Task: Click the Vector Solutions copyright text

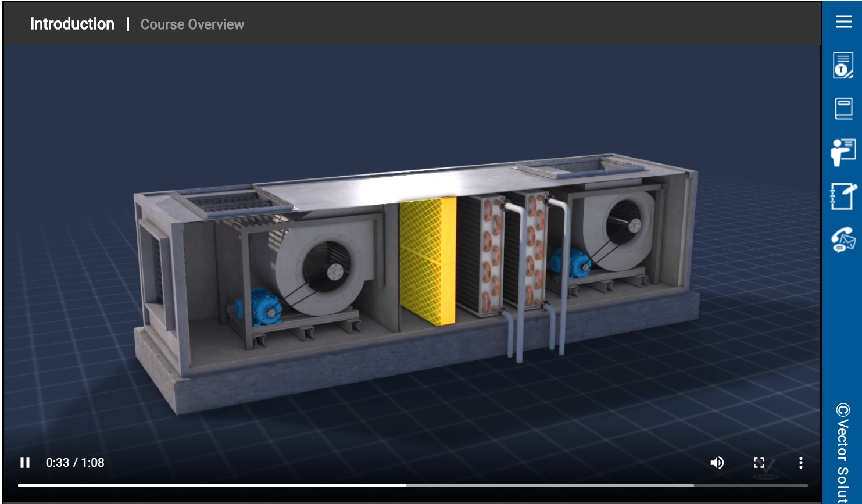Action: [843, 452]
